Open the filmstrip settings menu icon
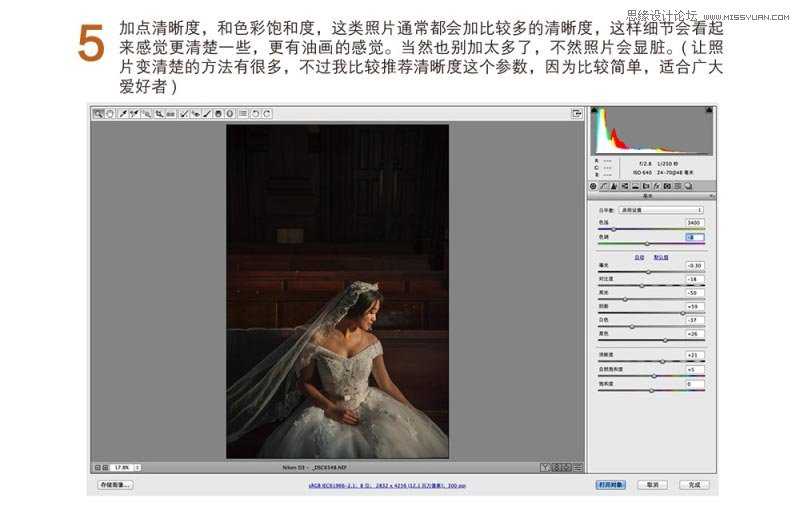The width and height of the screenshot is (800, 508). pyautogui.click(x=577, y=467)
